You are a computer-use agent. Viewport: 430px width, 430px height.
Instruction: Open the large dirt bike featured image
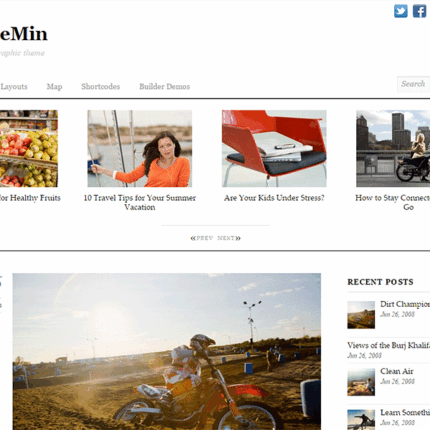coord(167,352)
